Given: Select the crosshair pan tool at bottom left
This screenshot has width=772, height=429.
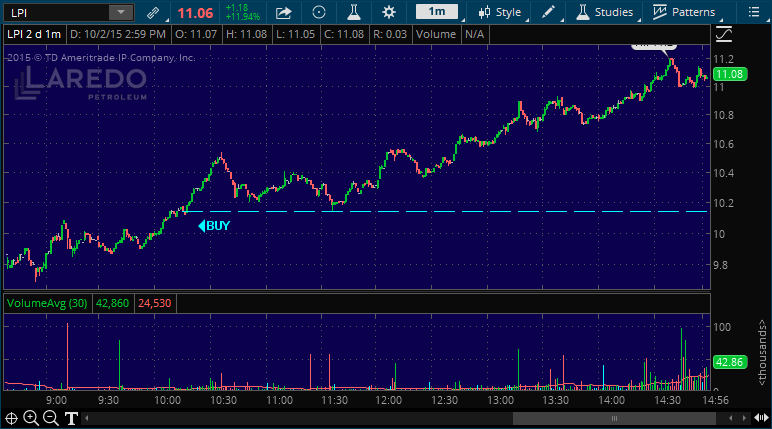Looking at the screenshot, I should 12,418.
